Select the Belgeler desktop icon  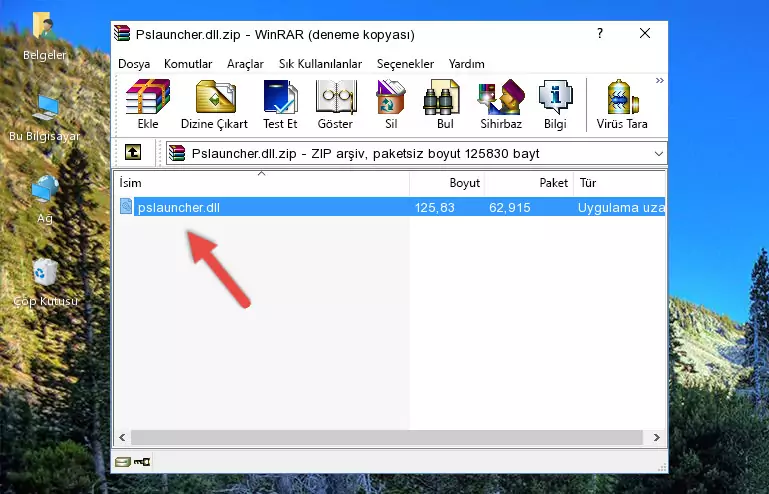click(x=45, y=37)
